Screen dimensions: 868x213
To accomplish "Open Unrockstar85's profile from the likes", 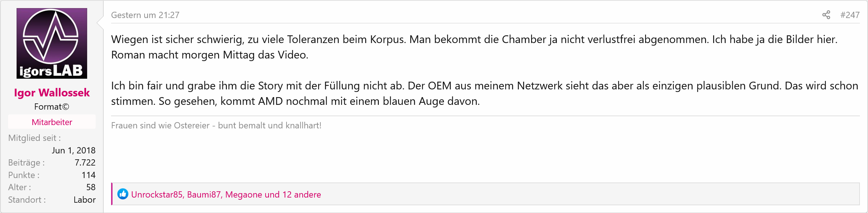I will point(157,195).
